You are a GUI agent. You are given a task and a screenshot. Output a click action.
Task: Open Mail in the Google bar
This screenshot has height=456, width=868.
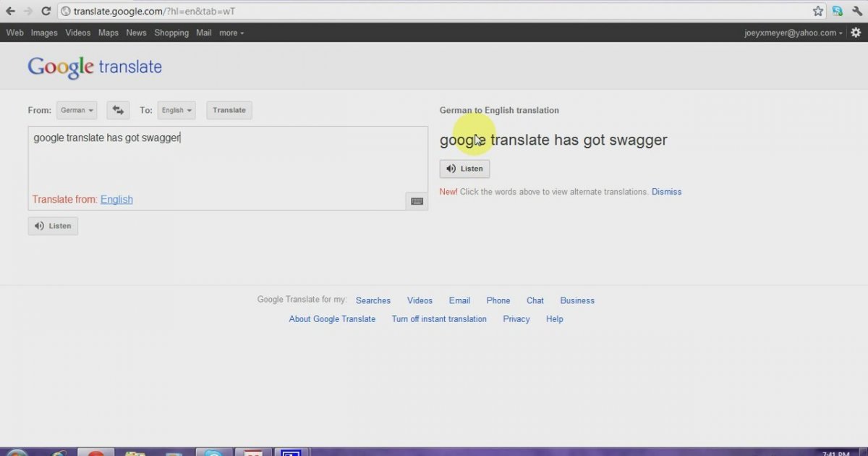point(204,33)
